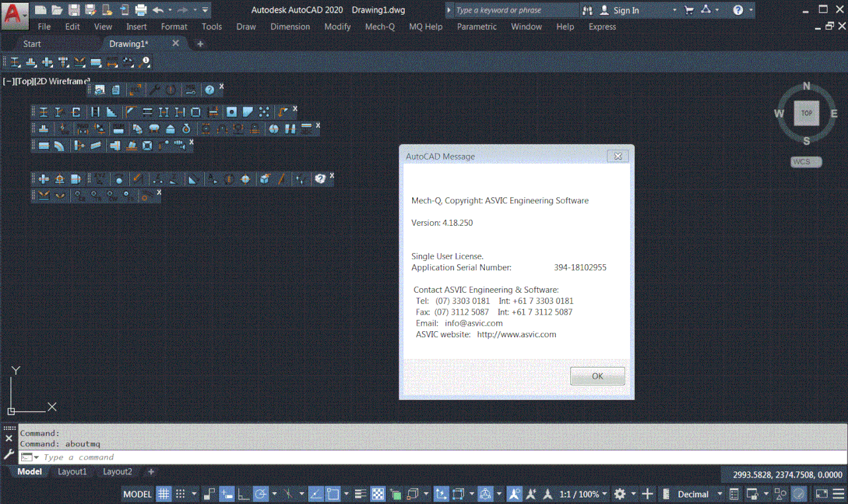Click the http://www.asvic.com text in dialog
This screenshot has height=504, width=848.
tap(516, 334)
